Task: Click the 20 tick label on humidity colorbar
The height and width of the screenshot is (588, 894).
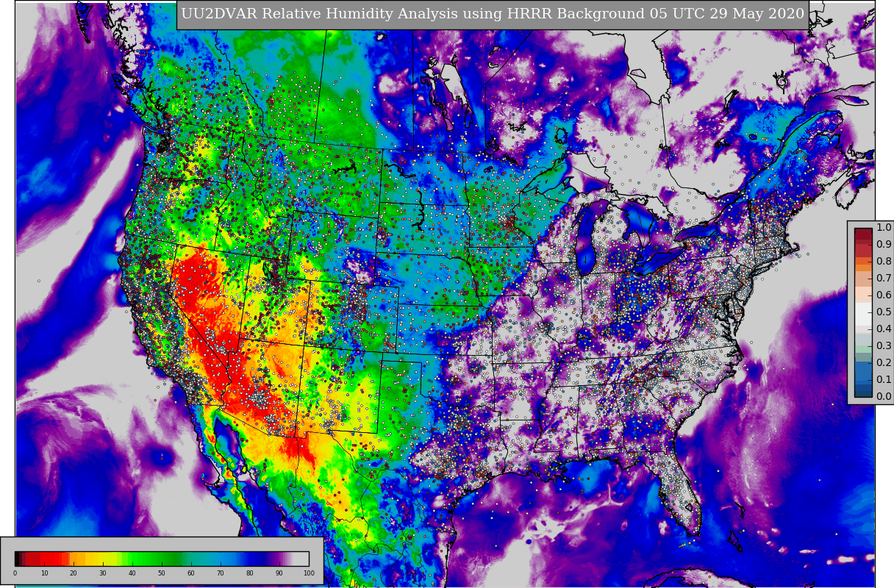Action: pyautogui.click(x=74, y=573)
